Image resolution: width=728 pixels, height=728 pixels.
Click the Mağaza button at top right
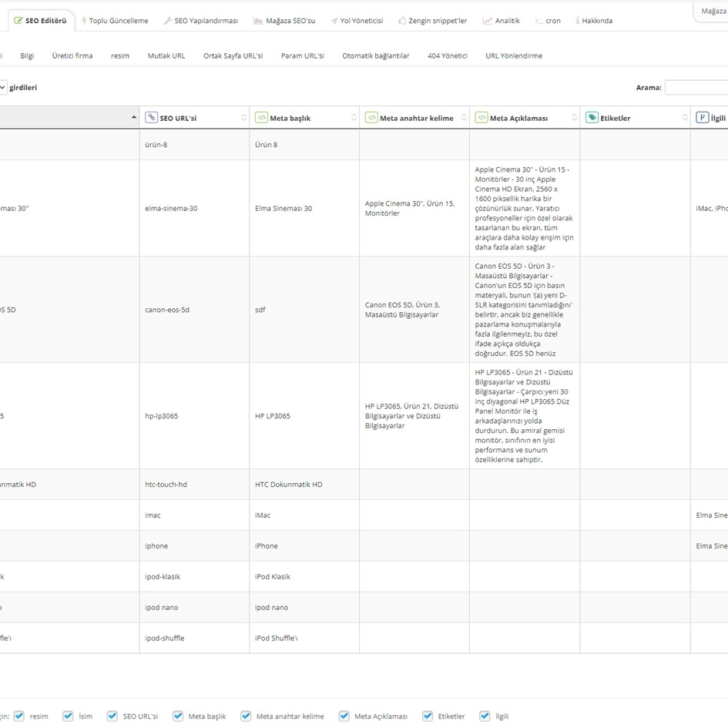click(711, 11)
